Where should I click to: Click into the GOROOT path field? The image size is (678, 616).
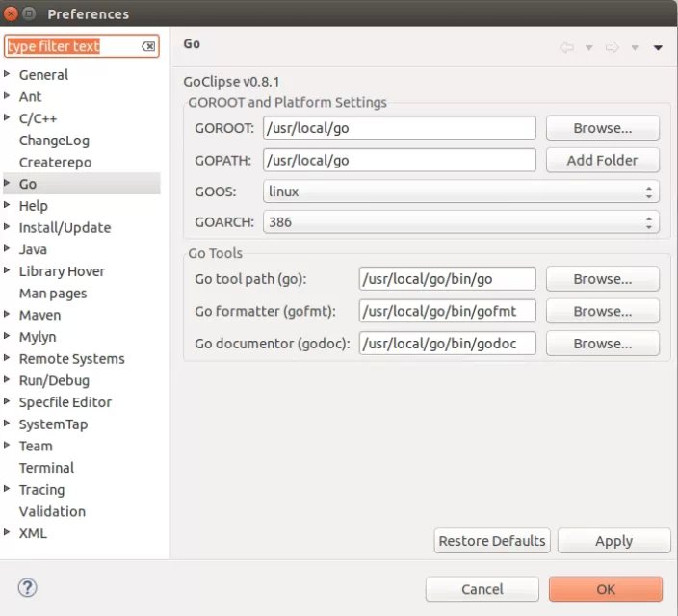click(x=400, y=128)
